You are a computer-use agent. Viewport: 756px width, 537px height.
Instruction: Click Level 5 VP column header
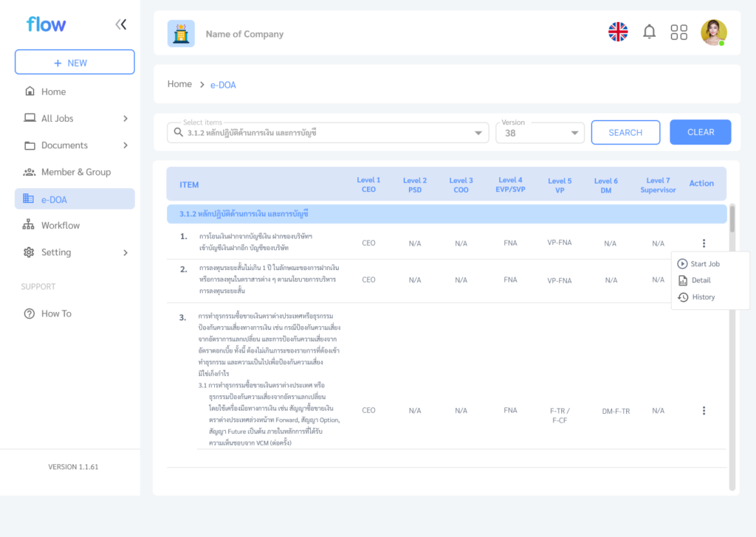560,185
